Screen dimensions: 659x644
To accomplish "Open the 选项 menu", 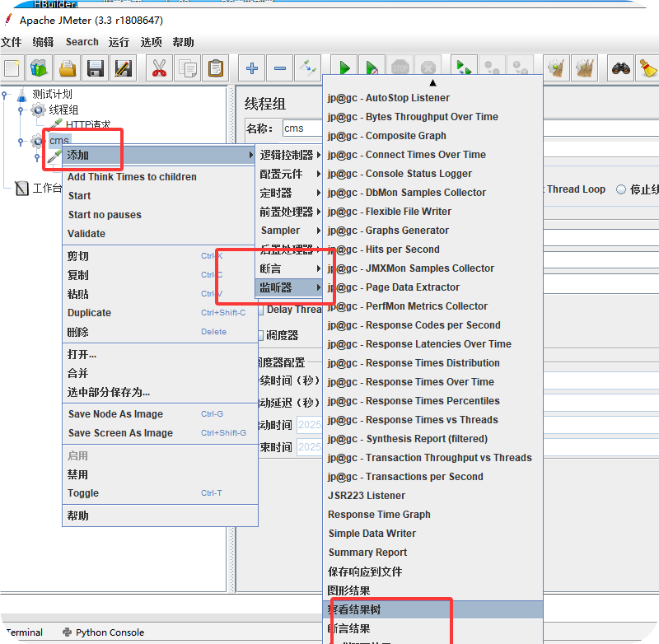I will (151, 42).
